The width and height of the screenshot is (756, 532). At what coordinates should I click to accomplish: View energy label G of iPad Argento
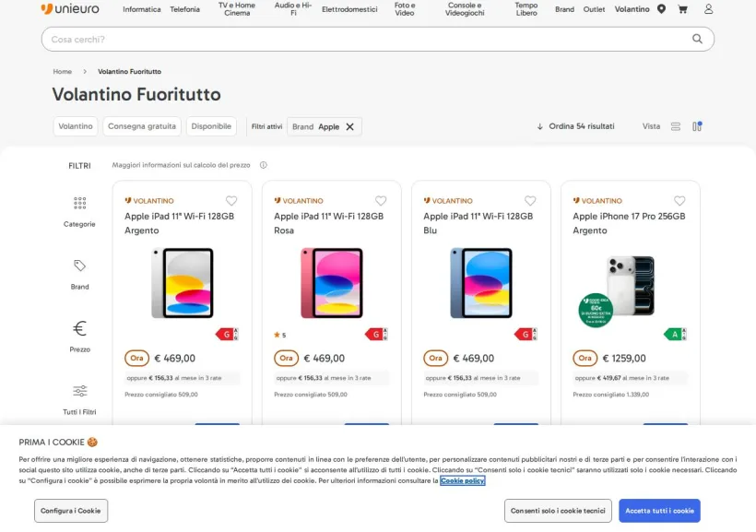(227, 334)
